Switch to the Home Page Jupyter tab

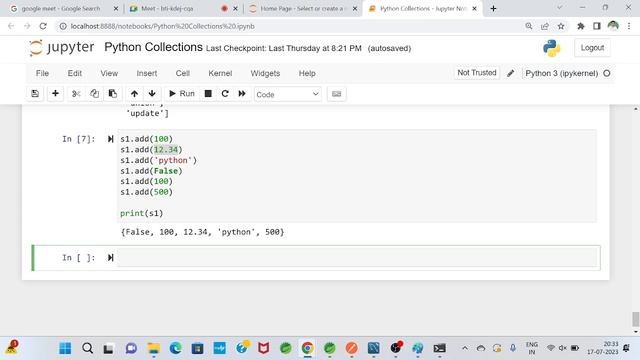(301, 9)
